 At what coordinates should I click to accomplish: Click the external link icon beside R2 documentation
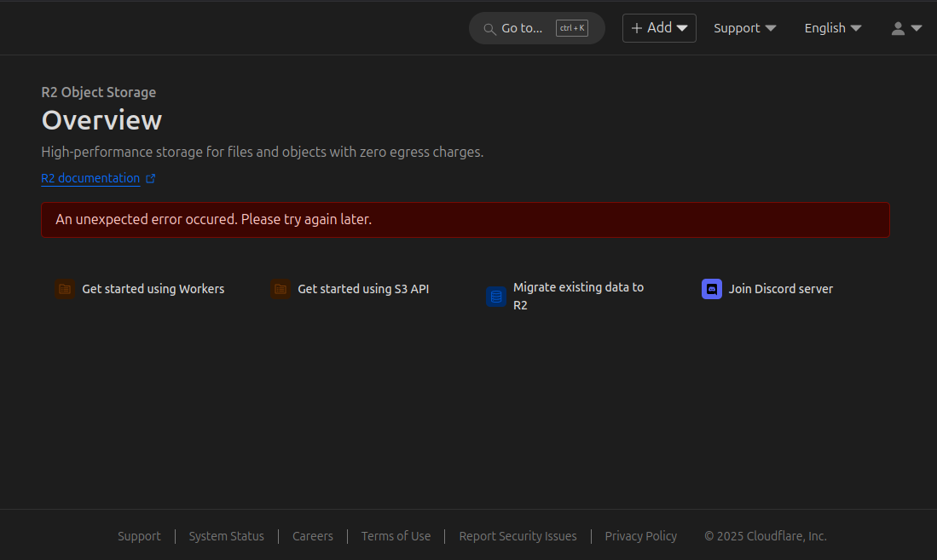[151, 179]
